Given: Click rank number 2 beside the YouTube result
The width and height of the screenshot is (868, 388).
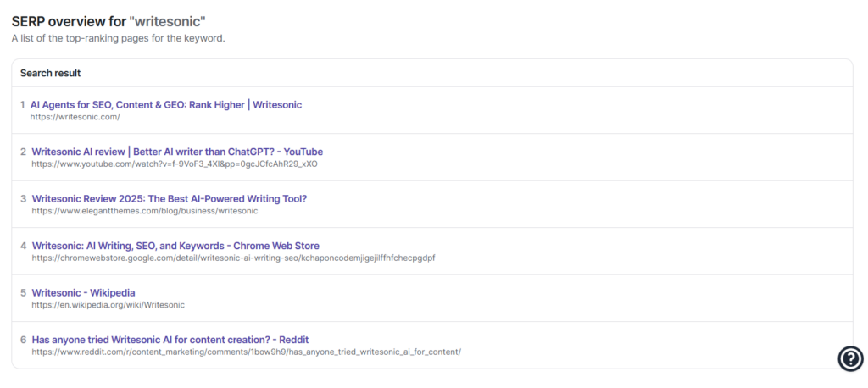Looking at the screenshot, I should [23, 152].
